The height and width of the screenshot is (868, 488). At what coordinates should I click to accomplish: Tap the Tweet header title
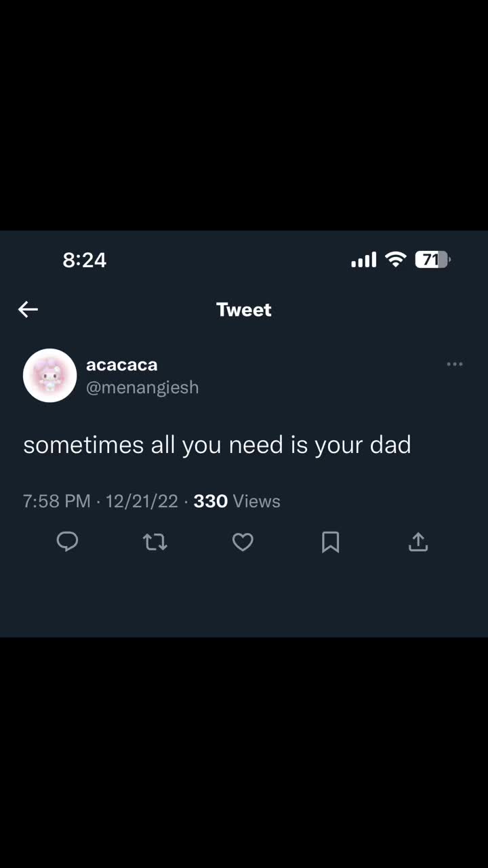coord(244,309)
